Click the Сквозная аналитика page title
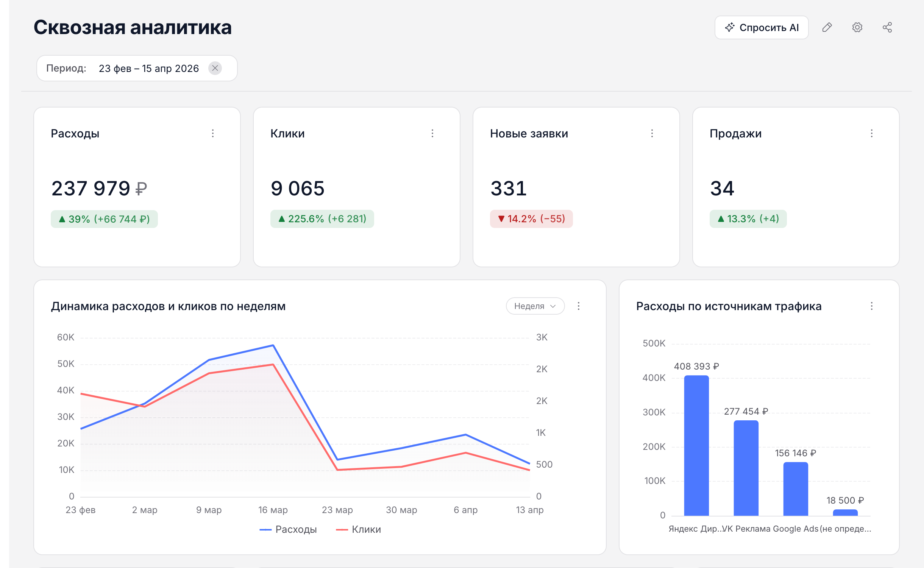924x568 pixels. (x=133, y=27)
